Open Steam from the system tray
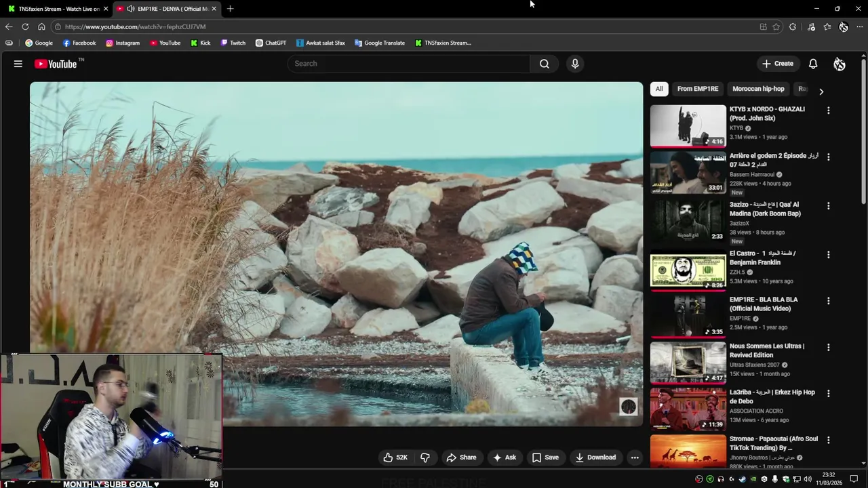 [742, 479]
